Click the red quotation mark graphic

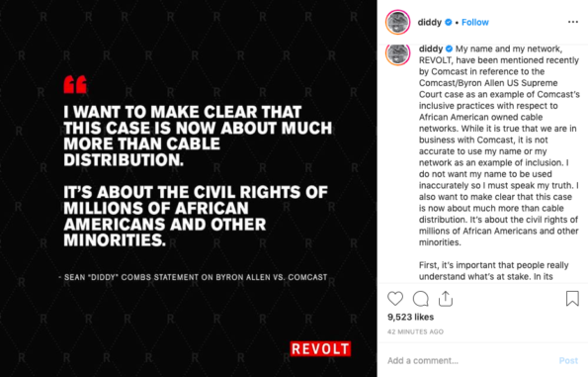75,84
